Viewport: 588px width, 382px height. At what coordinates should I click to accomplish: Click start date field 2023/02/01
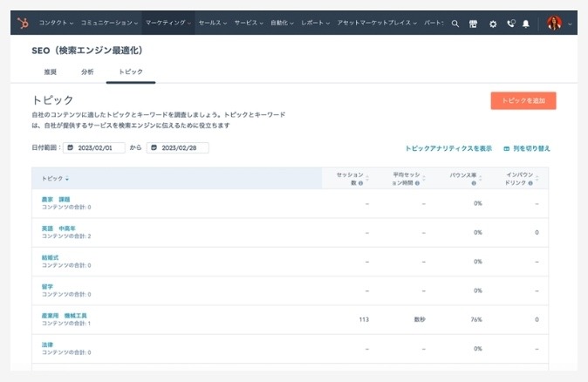coord(94,147)
